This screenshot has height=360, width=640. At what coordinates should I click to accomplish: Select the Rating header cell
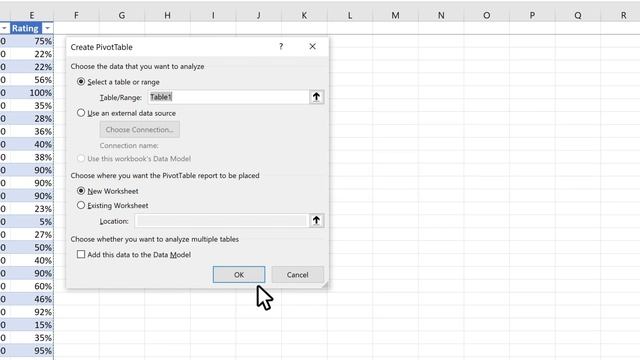[x=31, y=28]
